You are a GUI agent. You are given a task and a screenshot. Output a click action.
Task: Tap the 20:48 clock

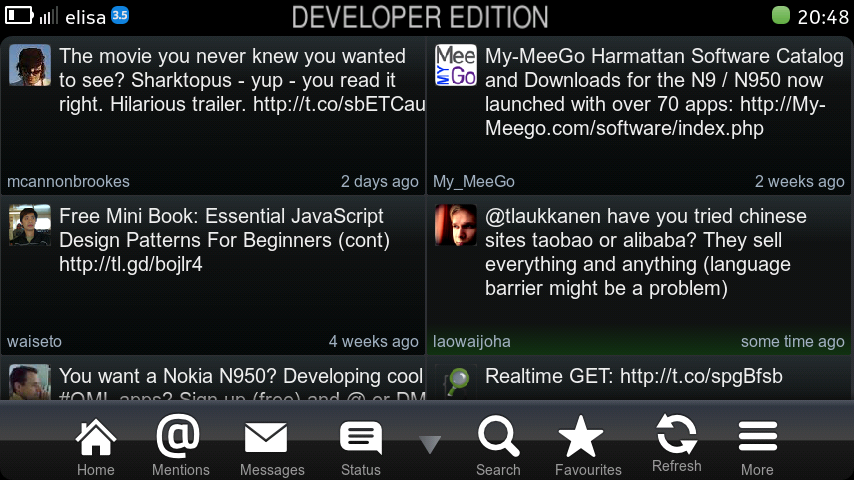823,17
